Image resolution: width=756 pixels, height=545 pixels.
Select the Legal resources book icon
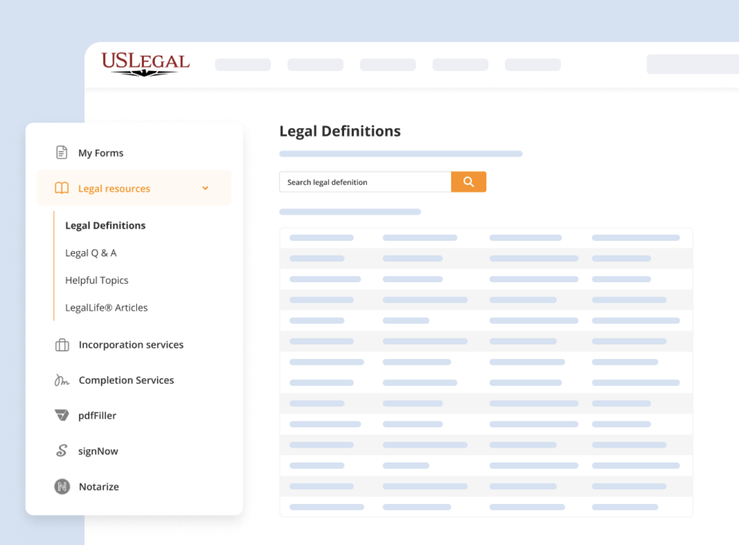[61, 188]
